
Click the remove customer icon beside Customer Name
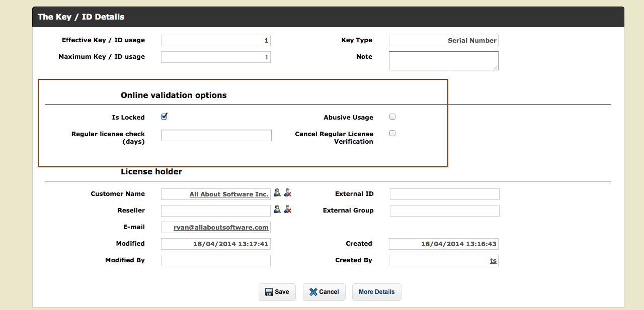[x=288, y=193]
